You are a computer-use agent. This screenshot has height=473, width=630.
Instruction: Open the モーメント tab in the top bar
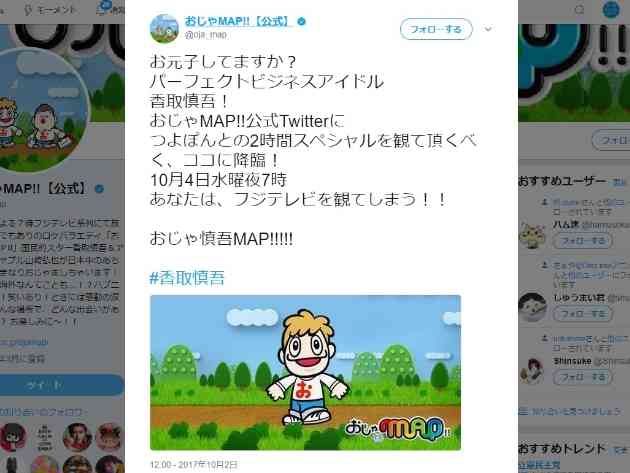pyautogui.click(x=50, y=10)
